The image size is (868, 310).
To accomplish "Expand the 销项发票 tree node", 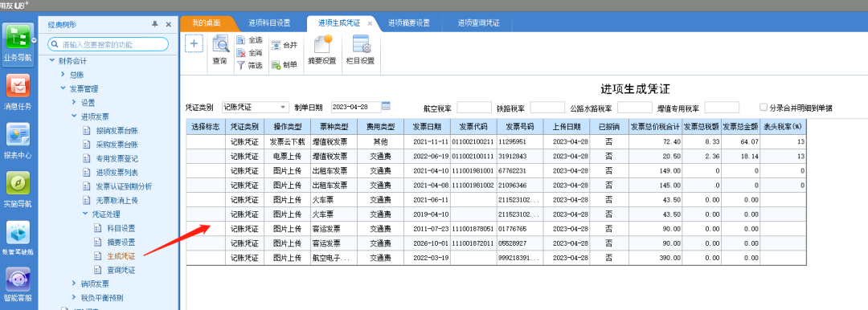I will [x=74, y=284].
